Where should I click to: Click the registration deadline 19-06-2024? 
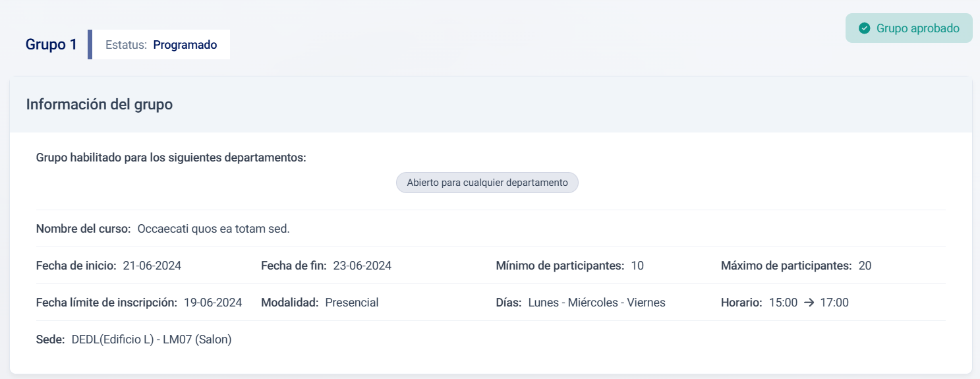coord(213,303)
